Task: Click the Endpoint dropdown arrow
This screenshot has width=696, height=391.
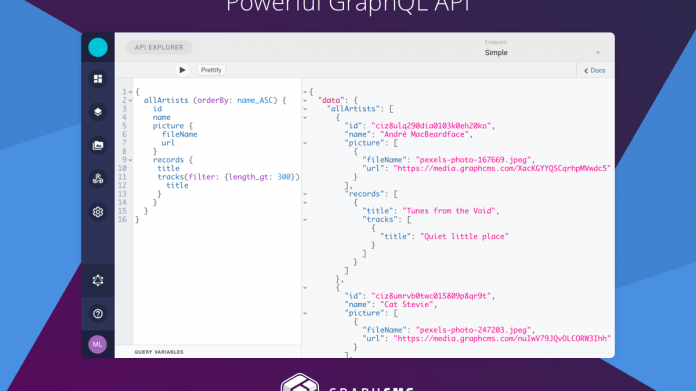Action: (598, 53)
